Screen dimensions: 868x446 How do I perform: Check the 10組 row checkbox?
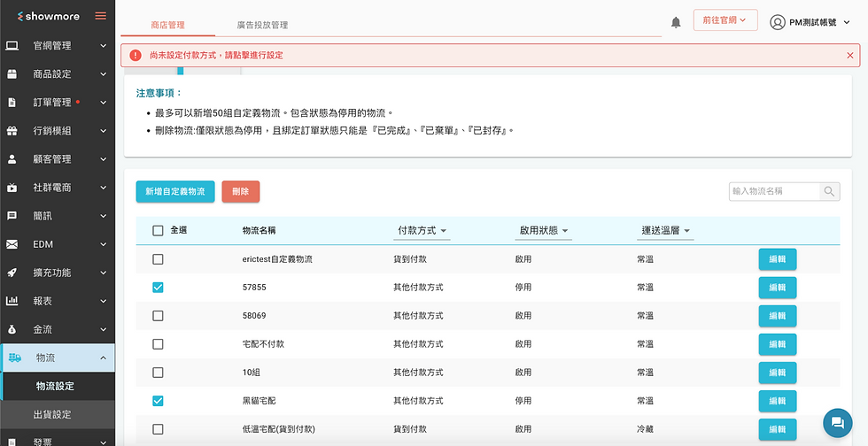[158, 373]
